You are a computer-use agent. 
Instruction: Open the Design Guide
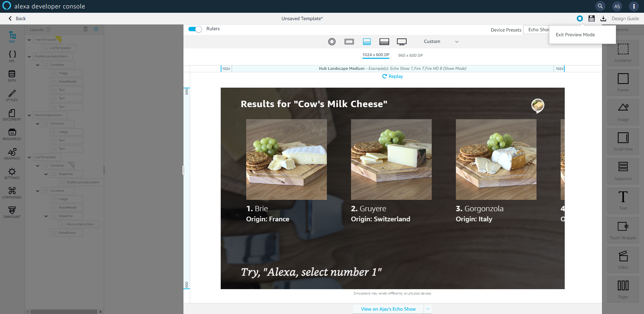pos(625,18)
